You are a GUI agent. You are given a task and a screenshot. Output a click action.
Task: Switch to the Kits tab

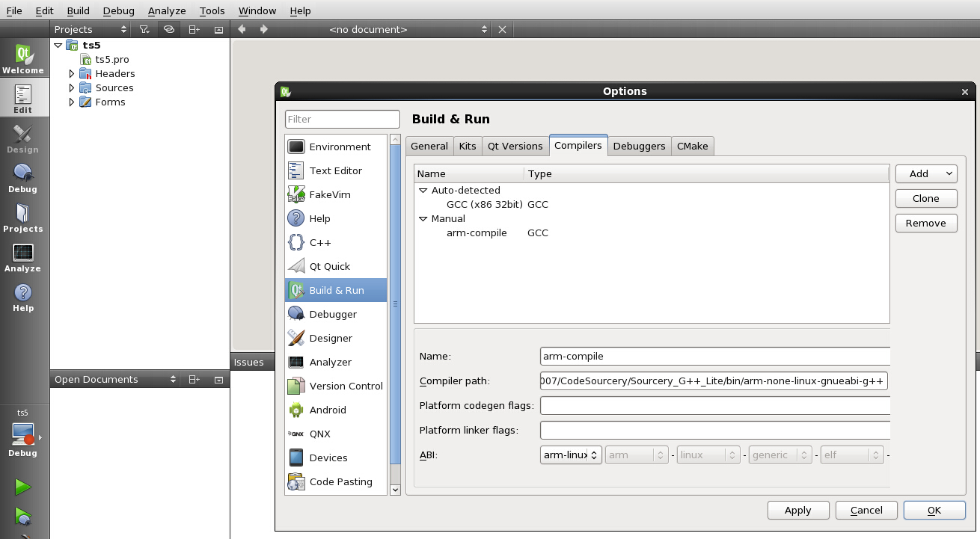pyautogui.click(x=468, y=146)
